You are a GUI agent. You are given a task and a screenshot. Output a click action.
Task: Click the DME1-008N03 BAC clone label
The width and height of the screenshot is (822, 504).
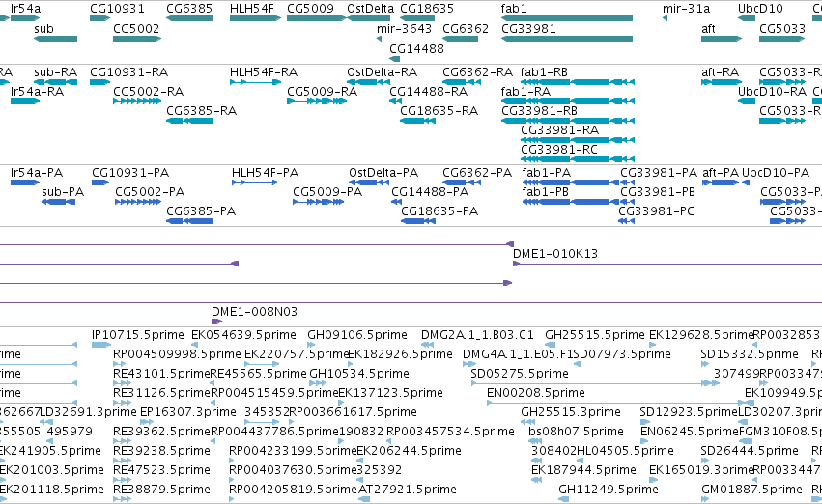(255, 312)
